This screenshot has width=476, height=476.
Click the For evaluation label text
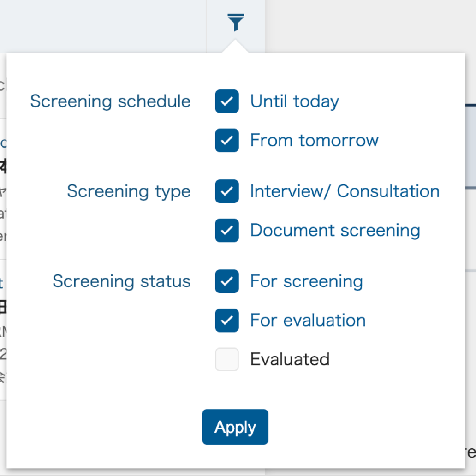click(x=308, y=320)
